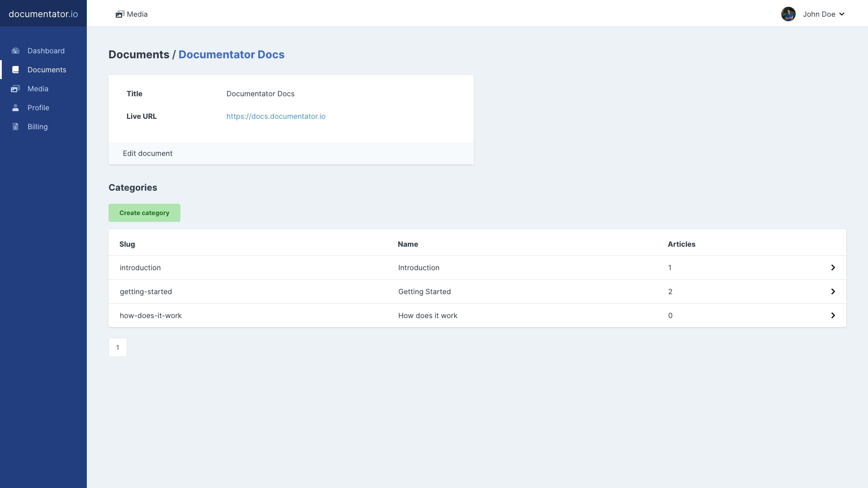Viewport: 868px width, 488px height.
Task: Open the how-does-it-work category row chevron
Action: tap(833, 315)
